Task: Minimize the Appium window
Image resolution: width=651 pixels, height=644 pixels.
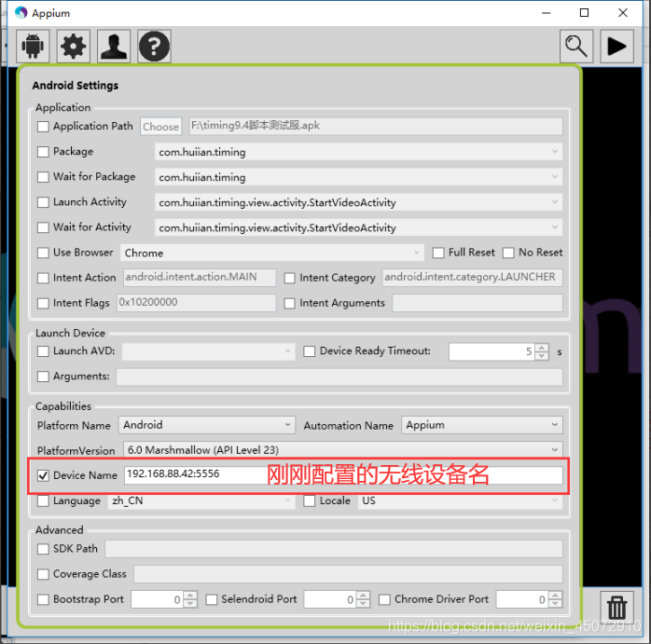Action: (546, 13)
